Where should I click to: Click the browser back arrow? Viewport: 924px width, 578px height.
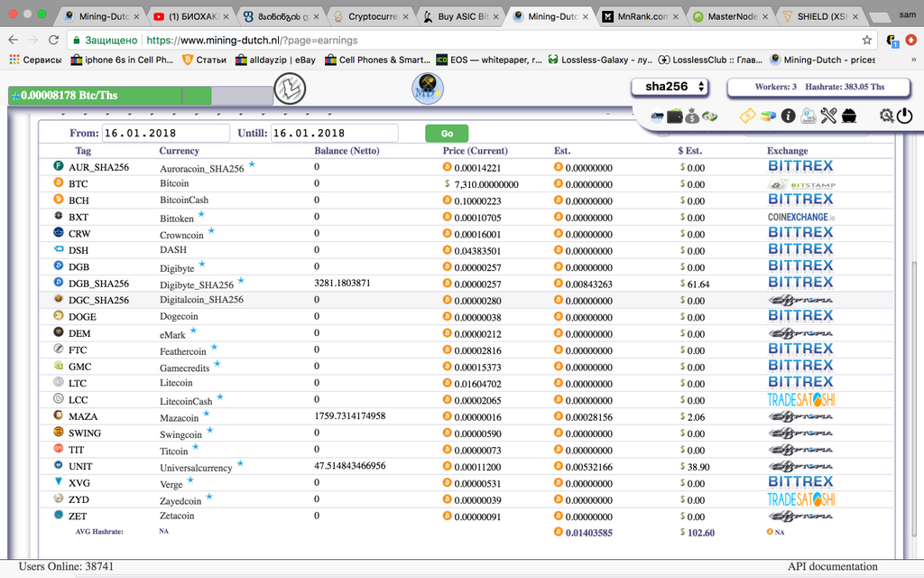point(13,40)
